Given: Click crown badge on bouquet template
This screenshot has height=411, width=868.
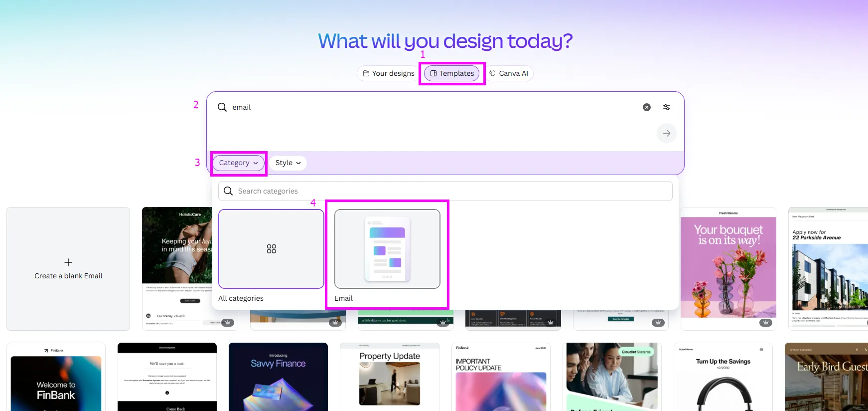Looking at the screenshot, I should pyautogui.click(x=765, y=323).
